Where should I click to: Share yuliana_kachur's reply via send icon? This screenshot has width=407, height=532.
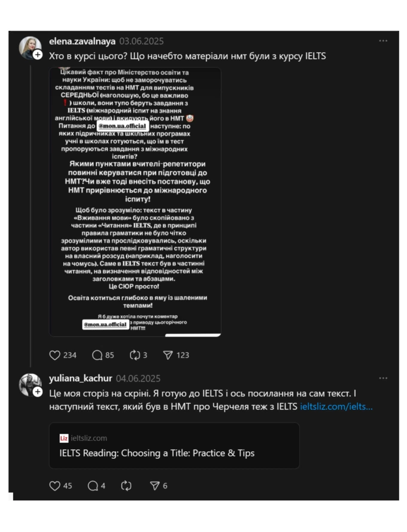[x=154, y=486]
